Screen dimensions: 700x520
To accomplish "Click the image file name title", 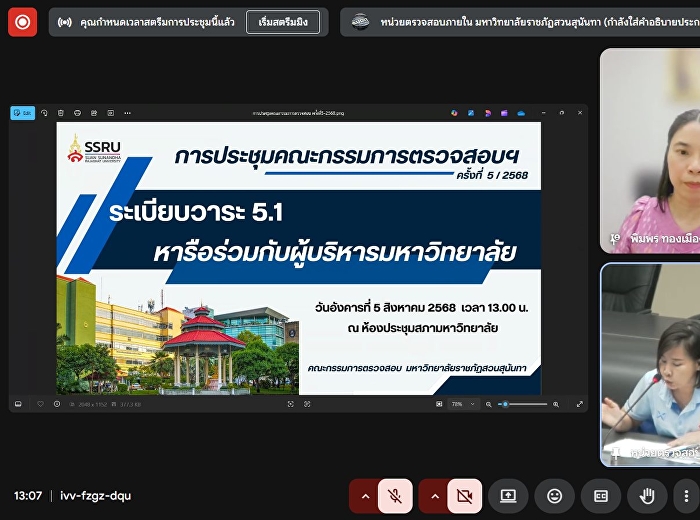I will 298,113.
